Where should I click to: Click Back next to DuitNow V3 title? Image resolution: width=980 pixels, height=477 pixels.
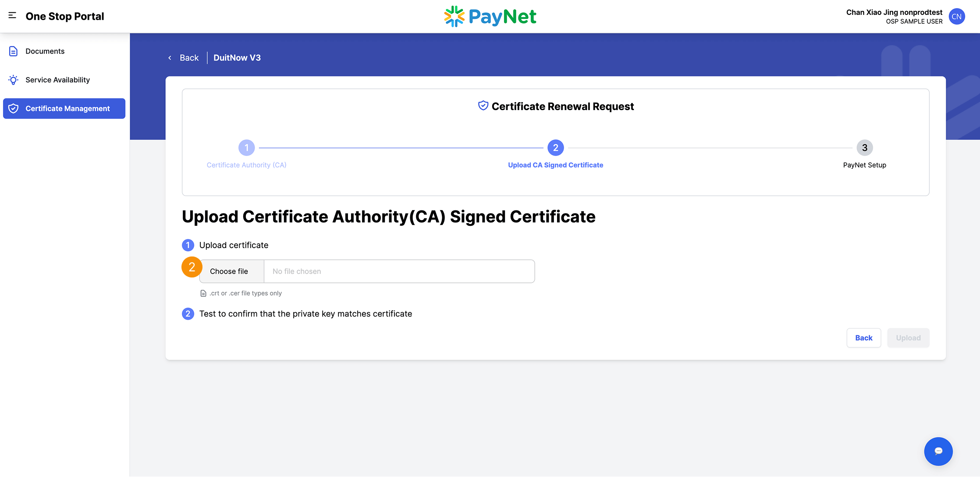click(188, 57)
